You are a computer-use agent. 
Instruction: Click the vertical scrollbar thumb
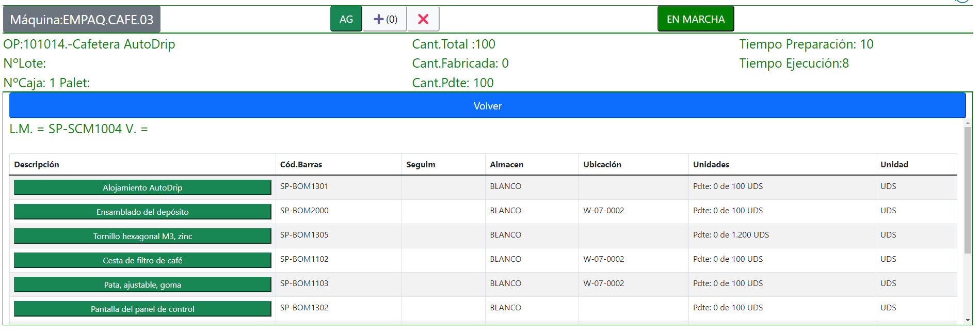[967, 191]
